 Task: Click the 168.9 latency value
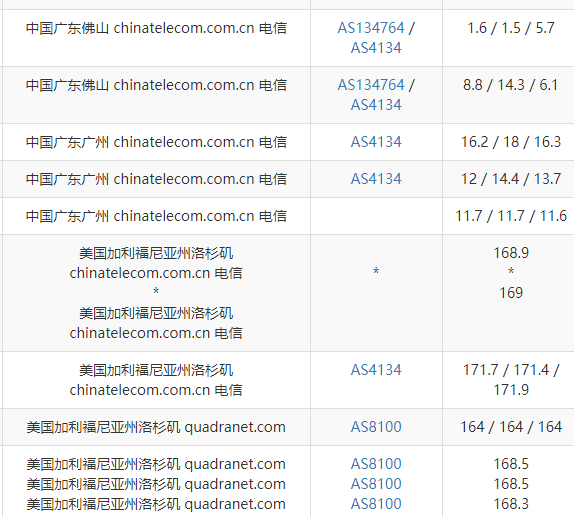pos(511,253)
